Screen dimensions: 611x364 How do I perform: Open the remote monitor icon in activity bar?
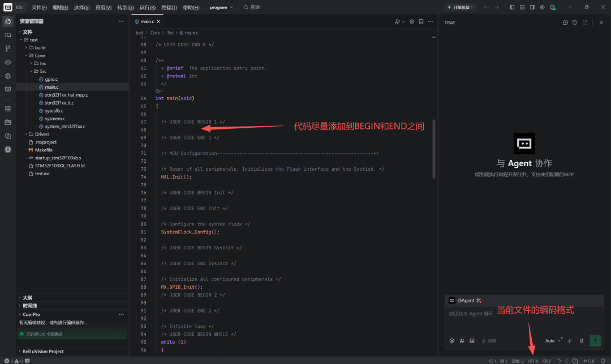point(8,89)
